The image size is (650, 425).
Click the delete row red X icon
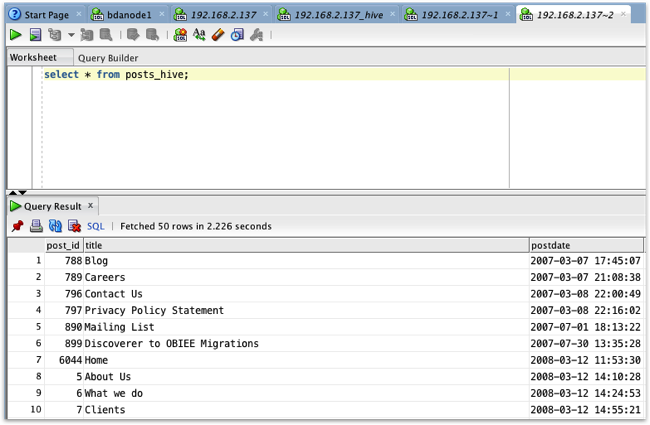tap(74, 226)
